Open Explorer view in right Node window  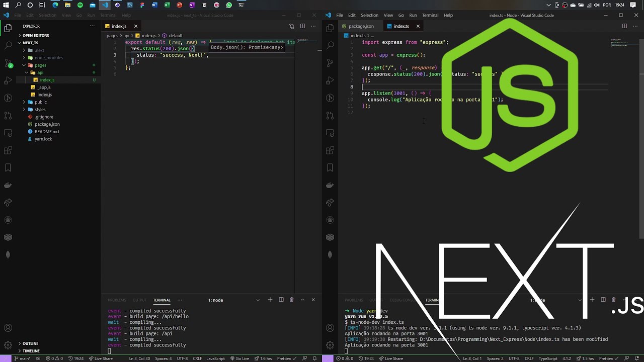(x=330, y=28)
